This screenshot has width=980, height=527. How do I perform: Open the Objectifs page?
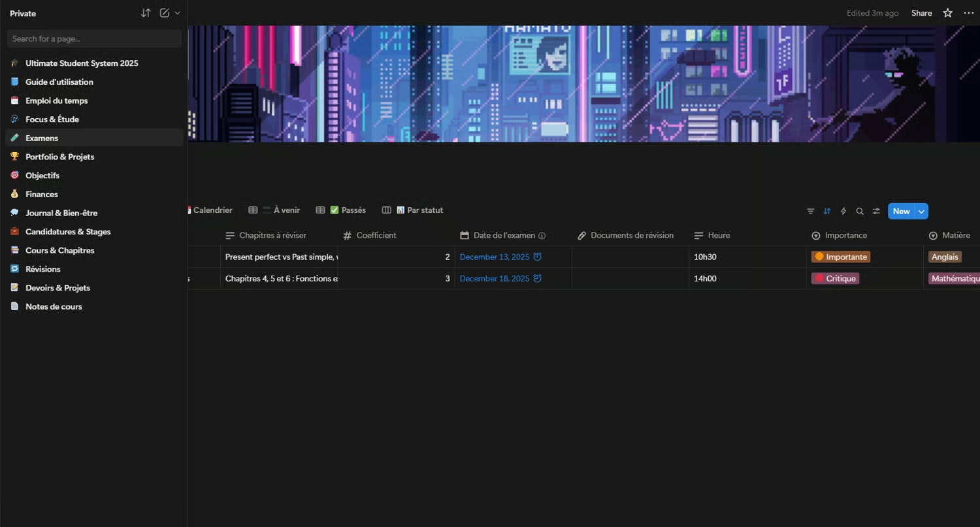point(94,176)
